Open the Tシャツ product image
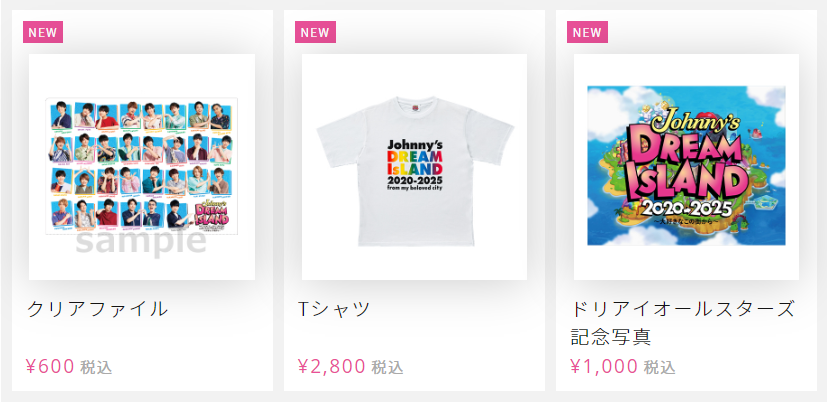The height and width of the screenshot is (402, 827). [415, 167]
